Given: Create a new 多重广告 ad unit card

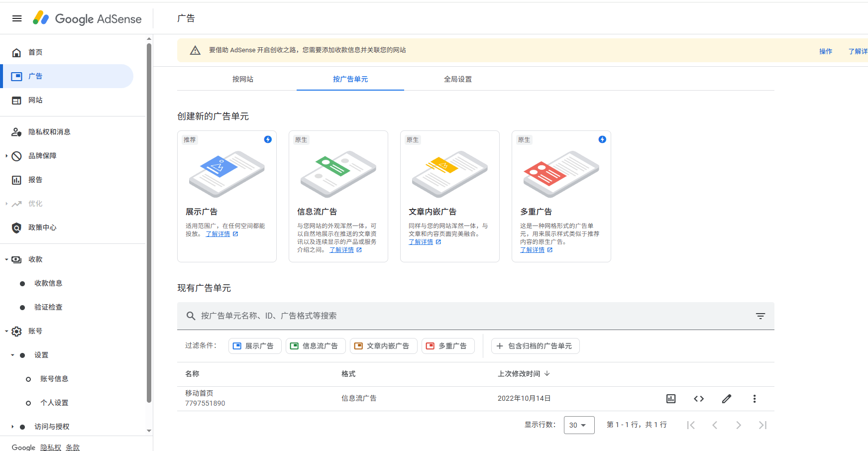Looking at the screenshot, I should [561, 196].
